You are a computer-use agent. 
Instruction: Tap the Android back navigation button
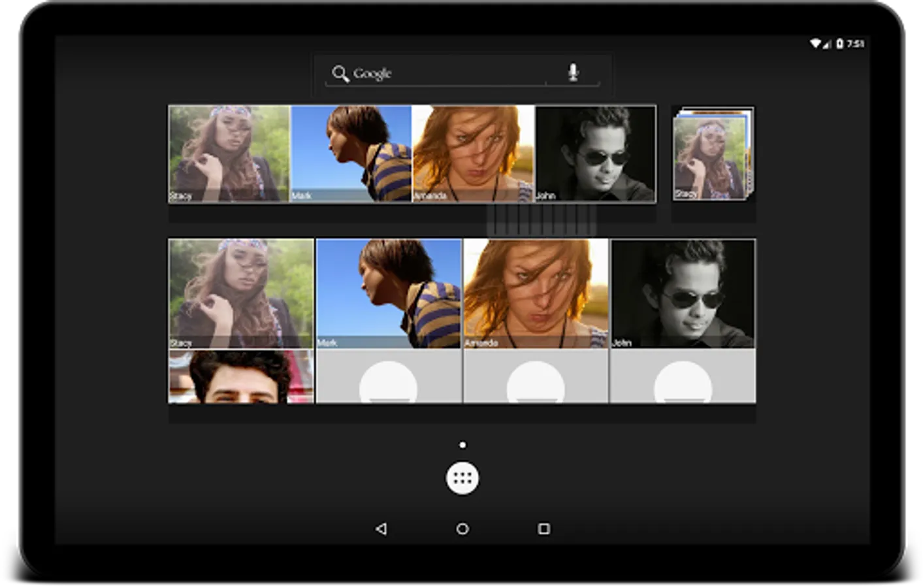(381, 529)
